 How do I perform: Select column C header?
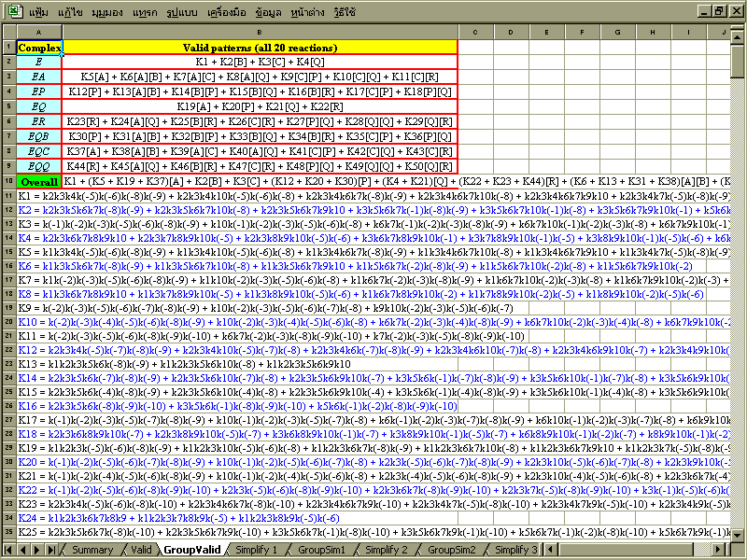click(x=475, y=33)
